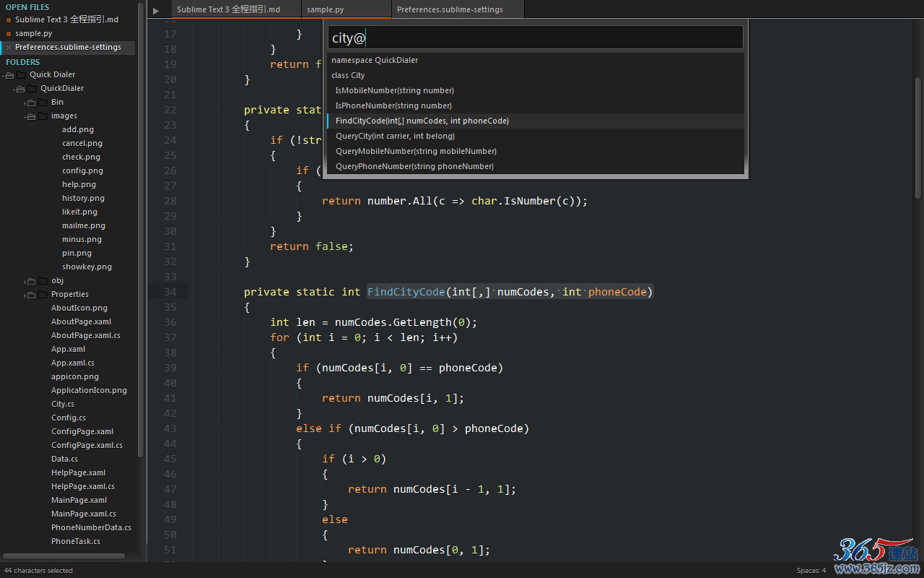Image resolution: width=924 pixels, height=578 pixels.
Task: Switch to the Sublime Text 3 全程指引.md tab
Action: 236,9
